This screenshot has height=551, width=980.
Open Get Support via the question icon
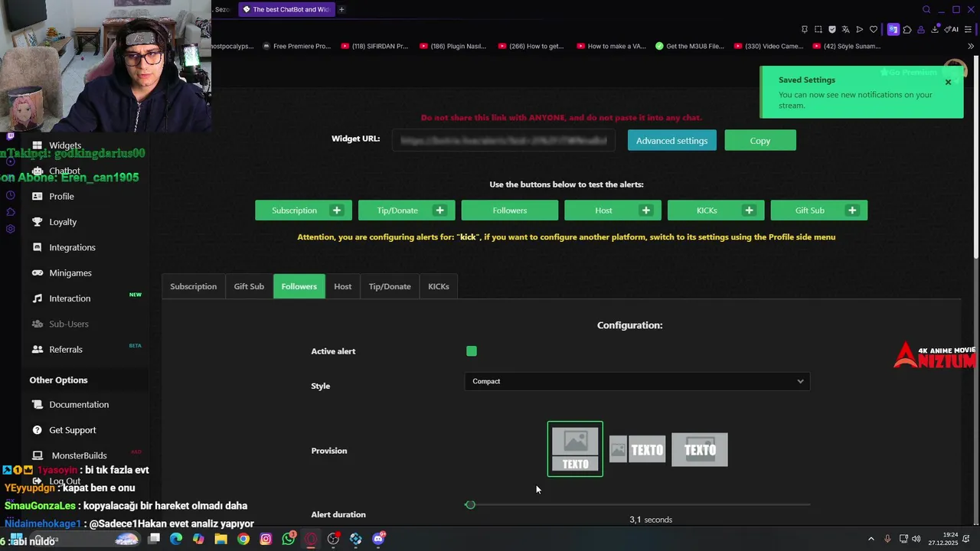38,430
